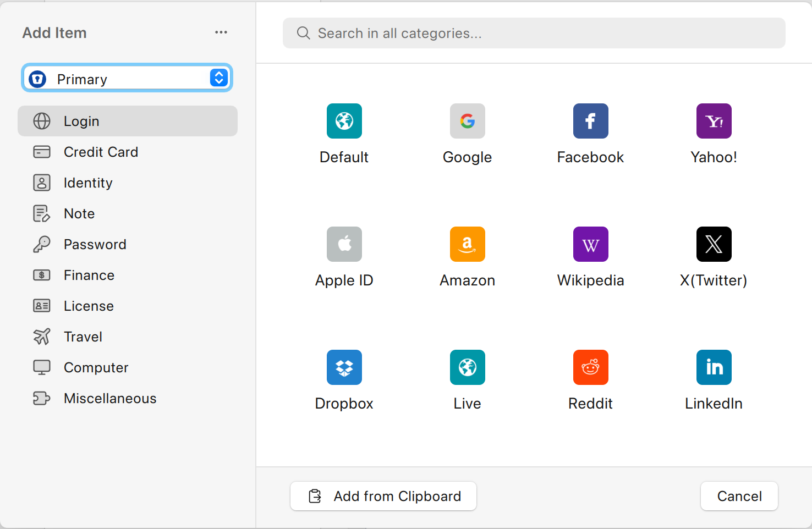Pick the Dropbox template icon
This screenshot has height=529, width=812.
344,367
